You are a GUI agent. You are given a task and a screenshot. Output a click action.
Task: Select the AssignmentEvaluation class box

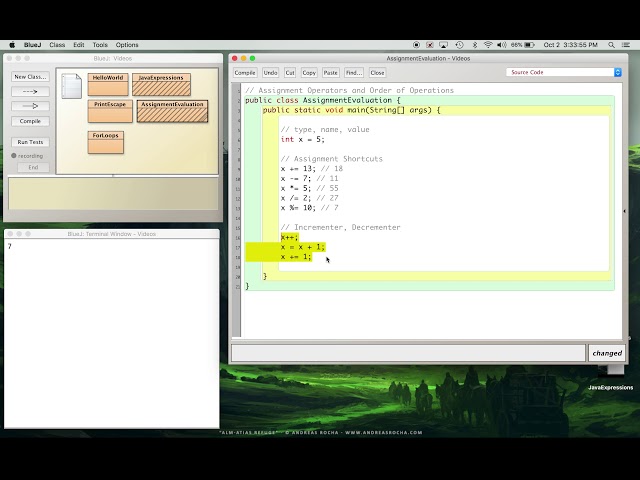[172, 111]
